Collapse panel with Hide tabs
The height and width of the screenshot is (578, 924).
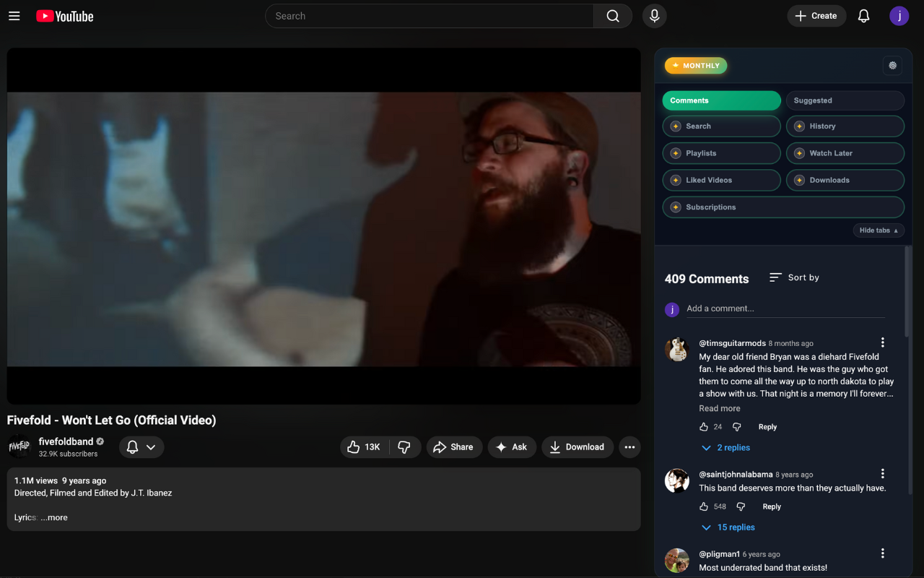[879, 230]
